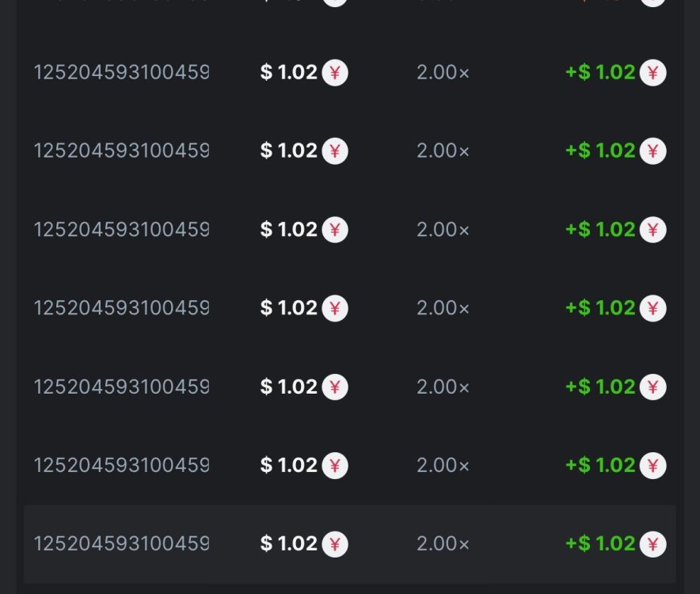Screen dimensions: 700x594
Task: Click bet-amount yen icon in first full row
Action: [335, 73]
